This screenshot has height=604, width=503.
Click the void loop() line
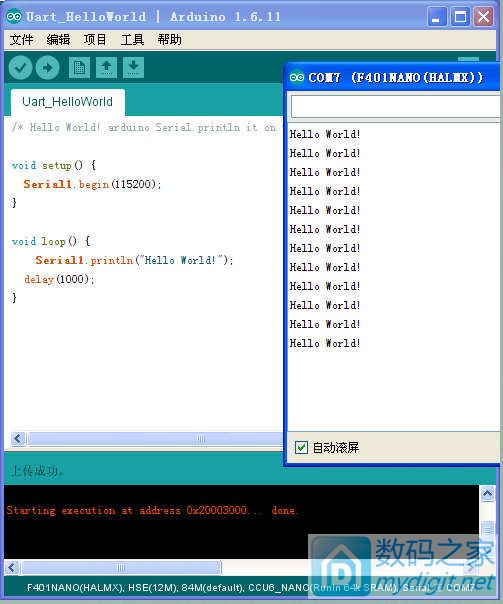click(51, 242)
